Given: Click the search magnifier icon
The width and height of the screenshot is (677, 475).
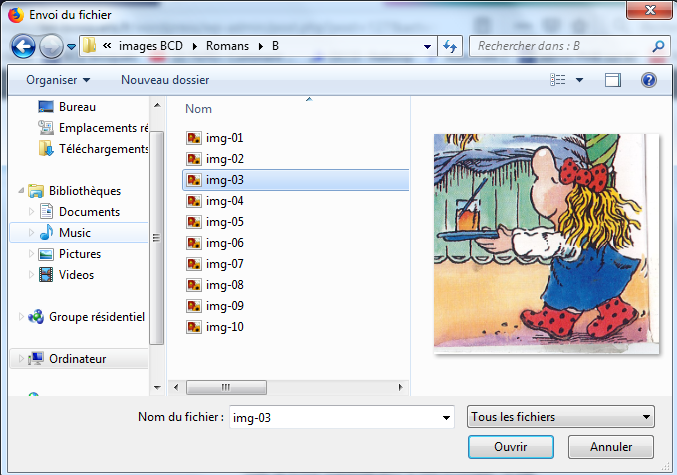Looking at the screenshot, I should point(658,46).
